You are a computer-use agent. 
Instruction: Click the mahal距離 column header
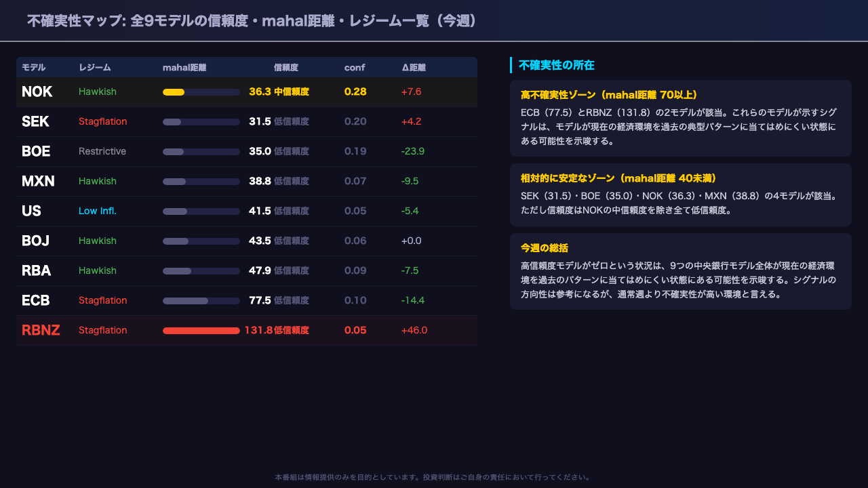pos(184,67)
